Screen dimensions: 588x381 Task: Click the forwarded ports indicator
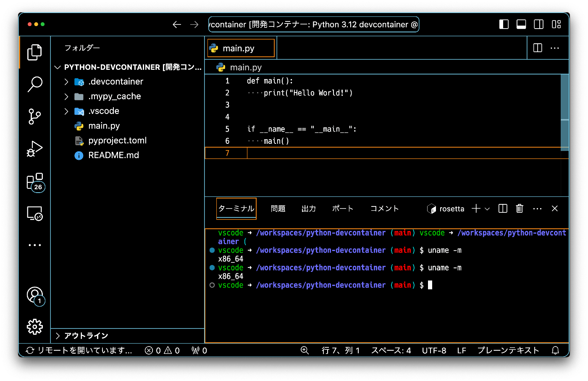(199, 350)
